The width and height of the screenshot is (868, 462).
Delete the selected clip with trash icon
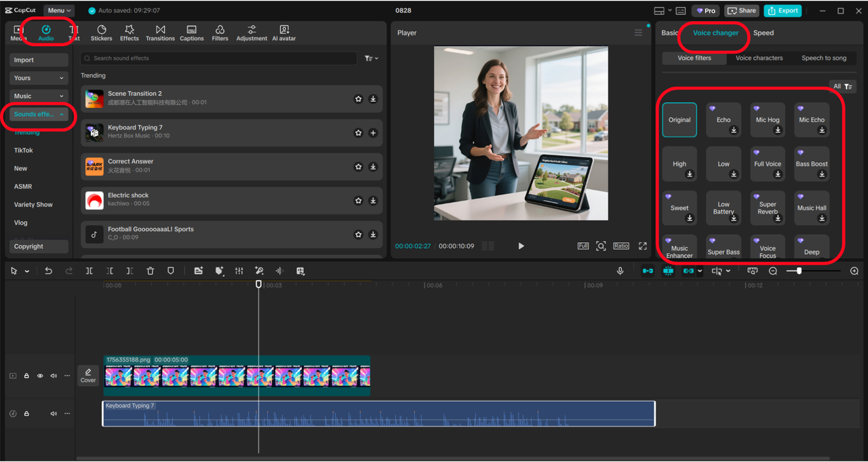[151, 271]
